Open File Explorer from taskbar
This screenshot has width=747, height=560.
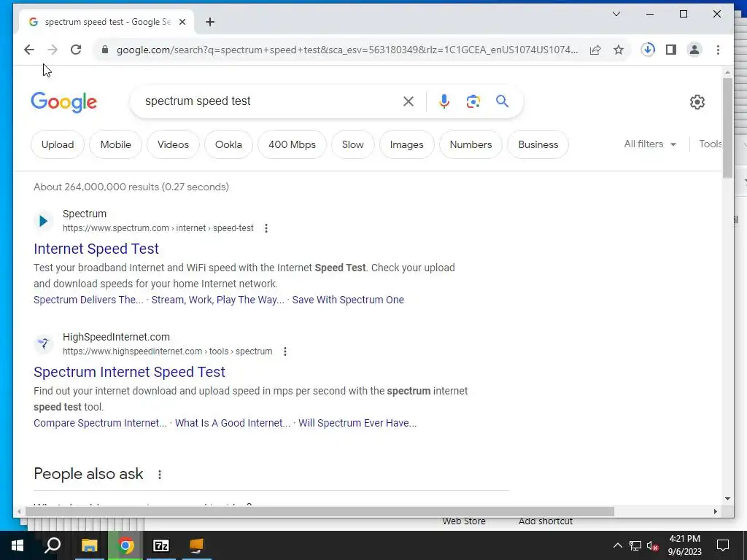tap(89, 545)
